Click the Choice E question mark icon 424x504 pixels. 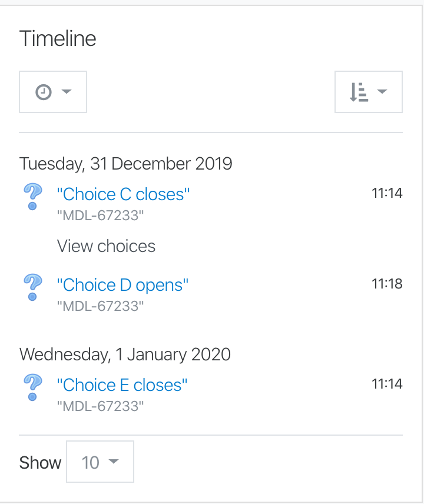tap(33, 387)
